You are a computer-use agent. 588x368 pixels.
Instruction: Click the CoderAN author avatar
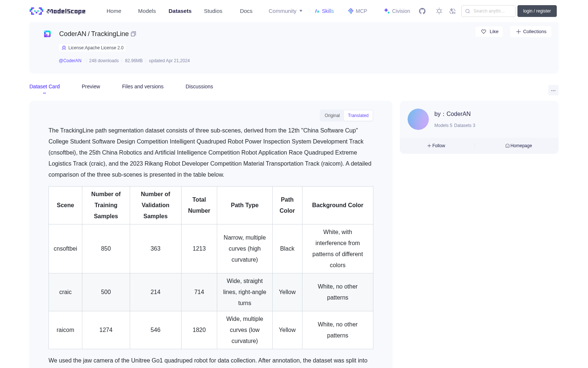[418, 119]
